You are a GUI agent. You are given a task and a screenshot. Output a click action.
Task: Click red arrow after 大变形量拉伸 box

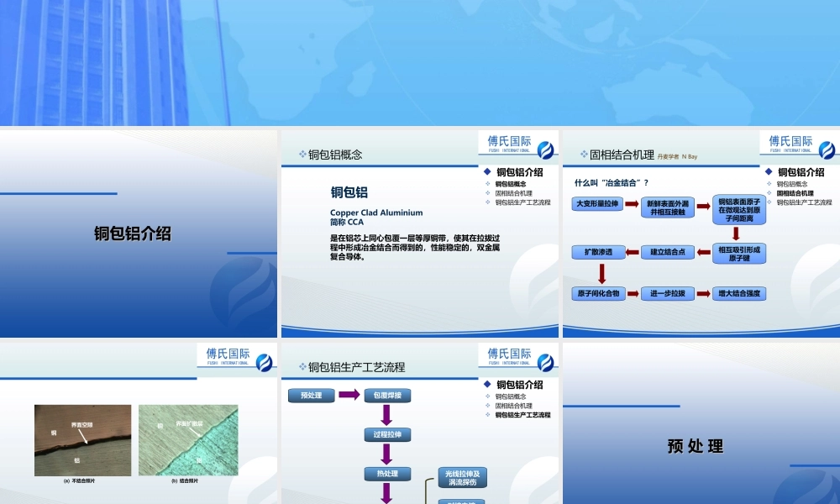(633, 204)
